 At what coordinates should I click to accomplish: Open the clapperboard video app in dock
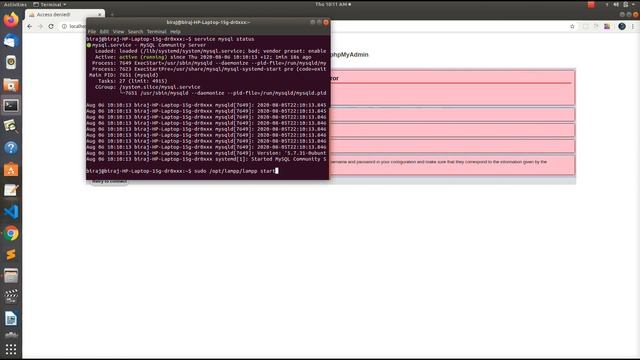tap(11, 296)
